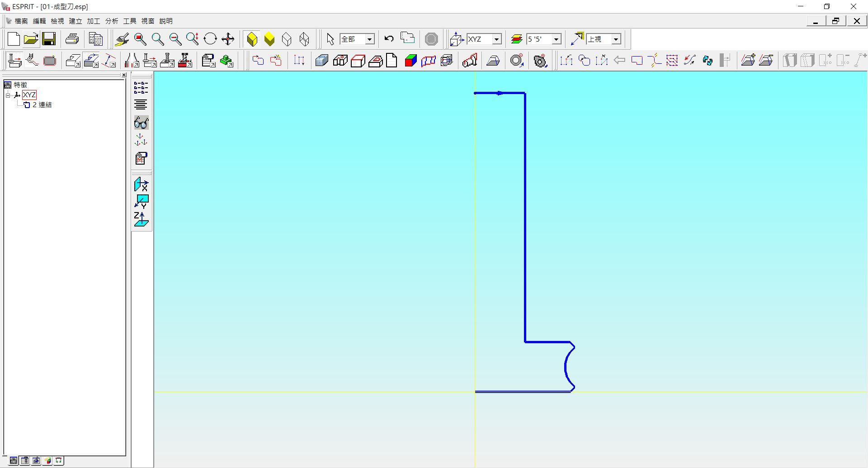
Task: Select the 2 連結 feature in tree
Action: 42,105
